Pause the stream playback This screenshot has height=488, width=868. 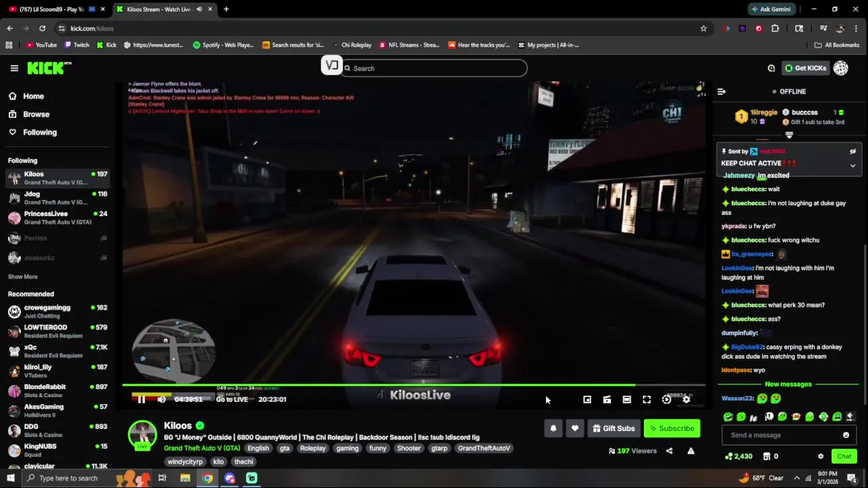coord(141,399)
